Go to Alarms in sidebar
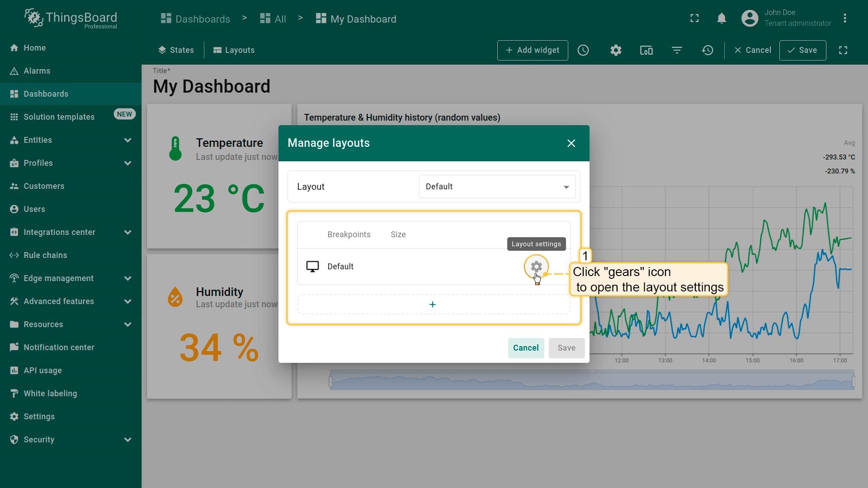868x488 pixels. [x=37, y=71]
